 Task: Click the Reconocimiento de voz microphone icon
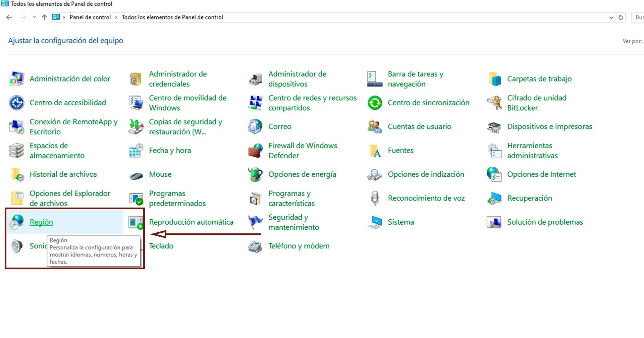(x=375, y=198)
